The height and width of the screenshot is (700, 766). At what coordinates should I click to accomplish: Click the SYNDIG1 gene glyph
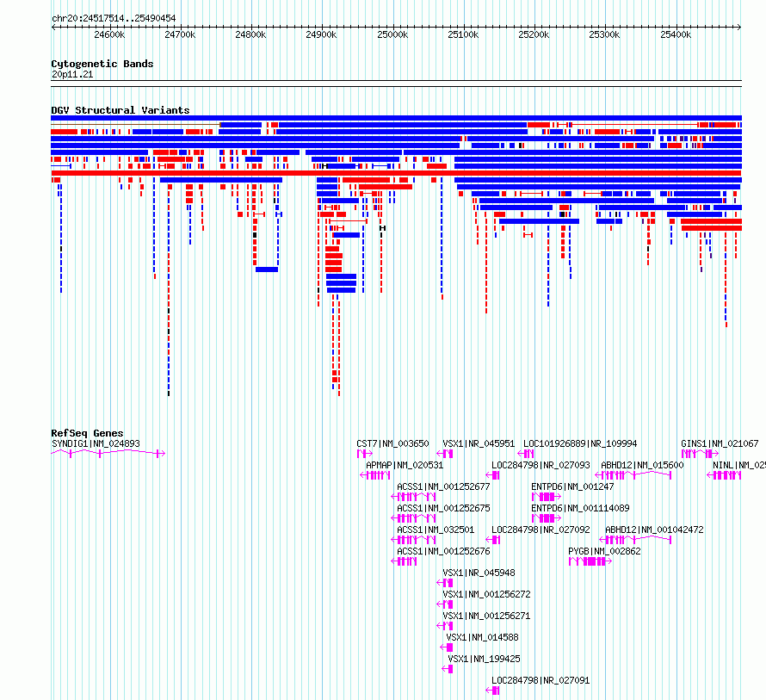(108, 454)
